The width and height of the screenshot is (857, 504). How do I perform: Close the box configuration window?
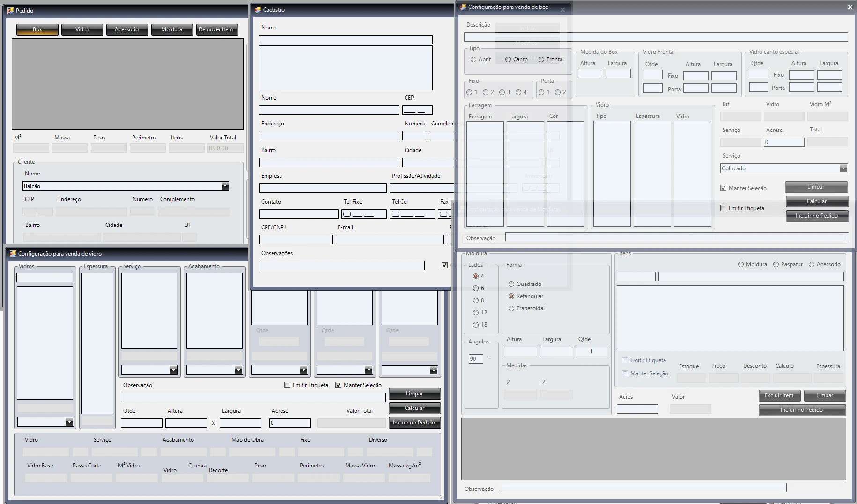850,7
